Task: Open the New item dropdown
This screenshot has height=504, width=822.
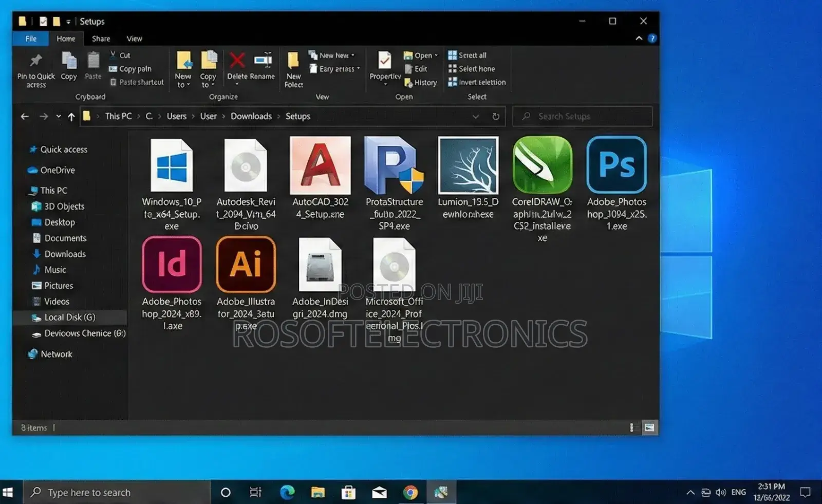Action: 331,55
